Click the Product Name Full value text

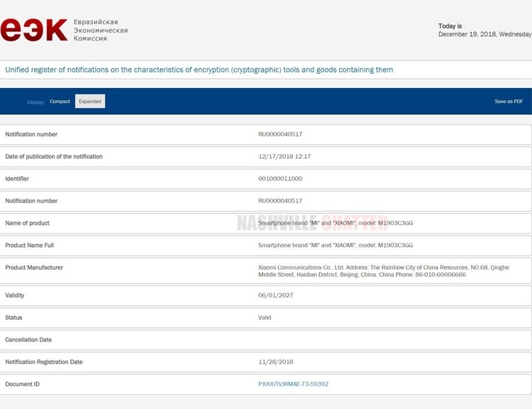(336, 245)
